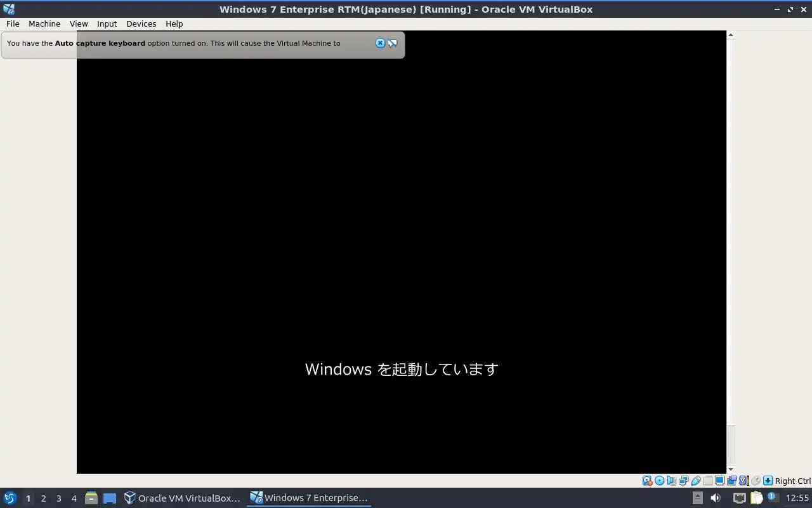The width and height of the screenshot is (812, 508).
Task: Click the removable media eject tray icon
Action: pos(697,498)
